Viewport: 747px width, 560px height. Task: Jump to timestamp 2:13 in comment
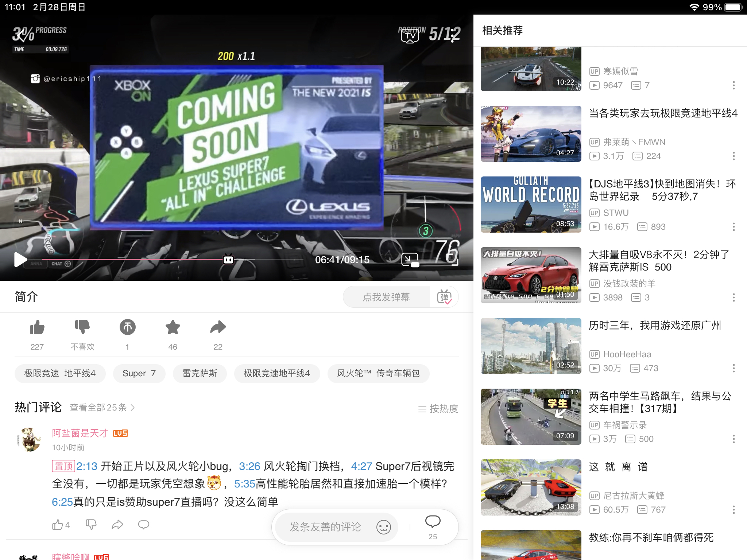click(87, 466)
